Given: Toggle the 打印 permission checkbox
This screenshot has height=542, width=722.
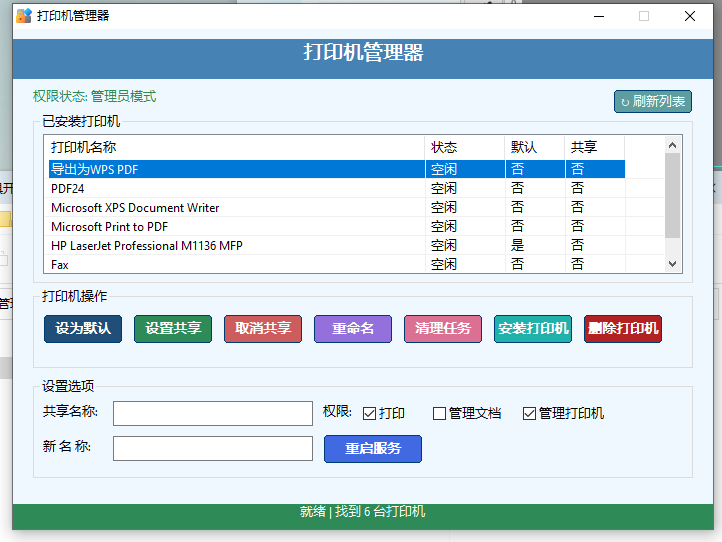Looking at the screenshot, I should pos(369,414).
